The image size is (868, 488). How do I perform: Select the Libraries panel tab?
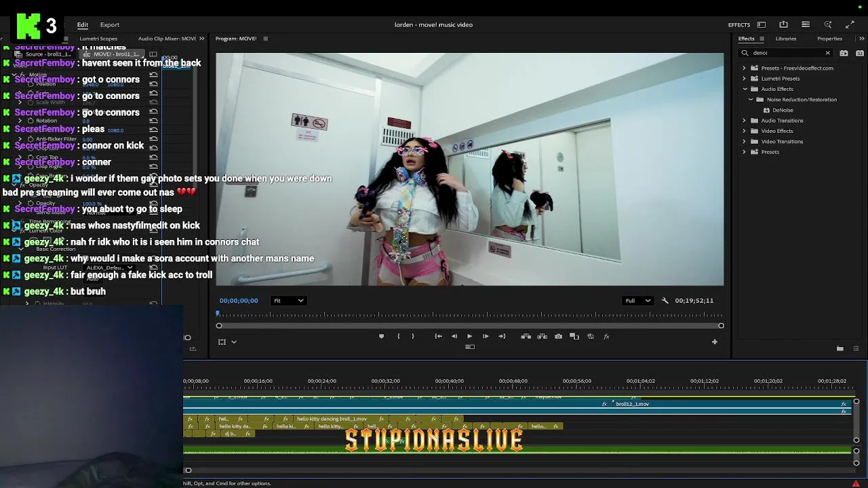pyautogui.click(x=786, y=39)
